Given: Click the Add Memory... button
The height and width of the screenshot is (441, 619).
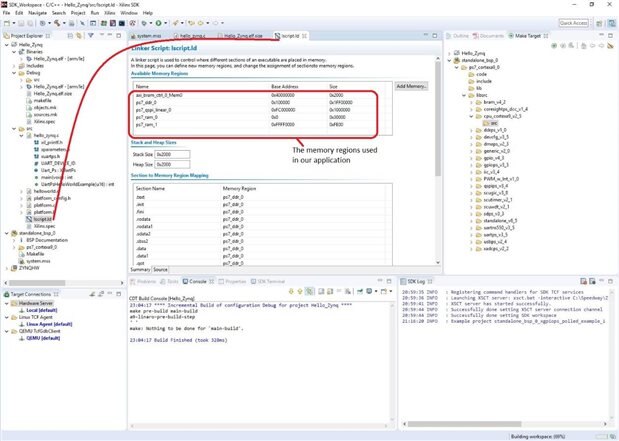Looking at the screenshot, I should click(x=413, y=87).
